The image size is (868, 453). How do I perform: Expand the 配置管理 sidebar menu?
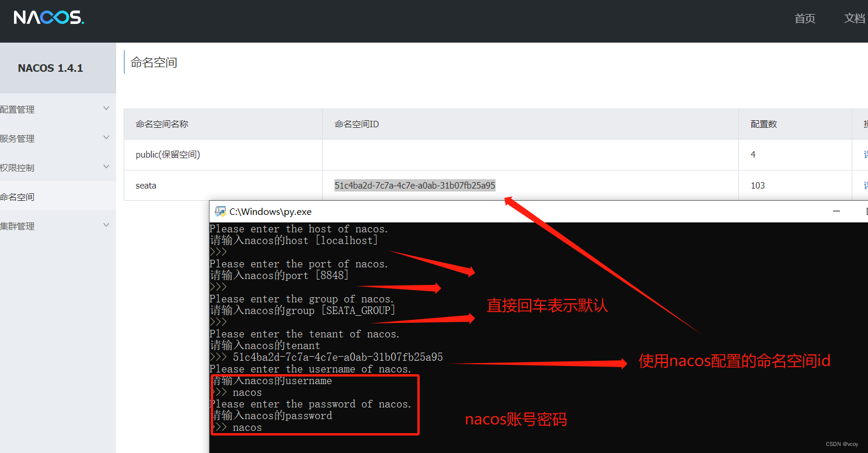(x=58, y=109)
